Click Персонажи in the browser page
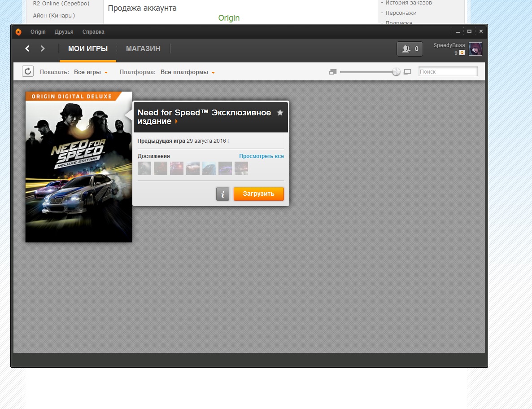Viewport: 532px width, 409px height. click(x=401, y=13)
